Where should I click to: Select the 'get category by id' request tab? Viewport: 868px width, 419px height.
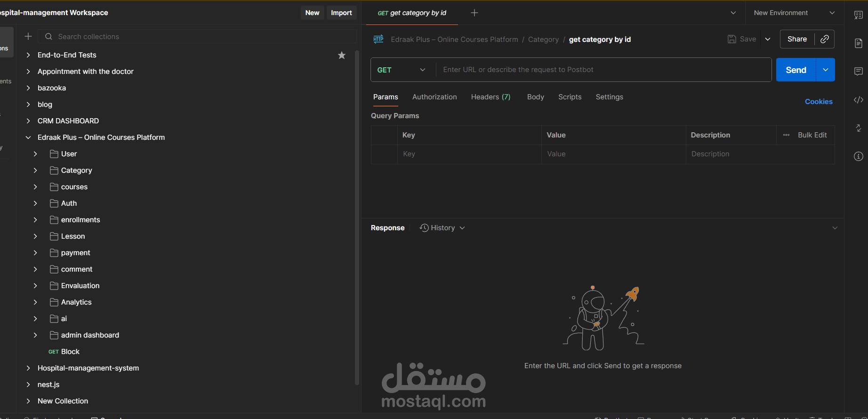(x=412, y=13)
